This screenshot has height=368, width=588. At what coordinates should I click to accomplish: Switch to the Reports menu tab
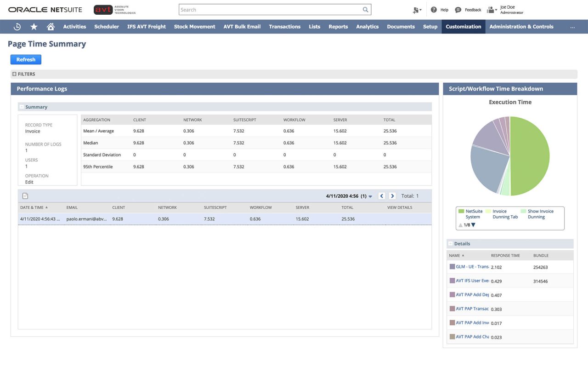pyautogui.click(x=338, y=26)
